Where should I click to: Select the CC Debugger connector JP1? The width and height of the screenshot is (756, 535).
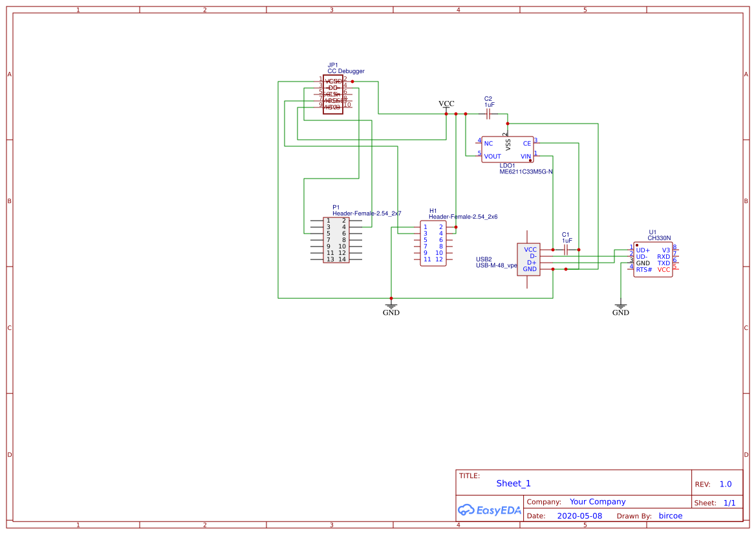pos(334,95)
